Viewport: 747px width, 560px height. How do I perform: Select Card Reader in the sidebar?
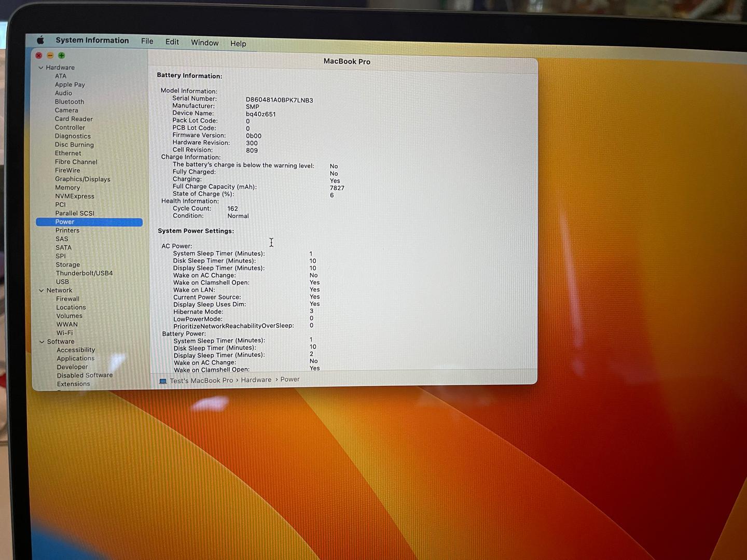[74, 119]
